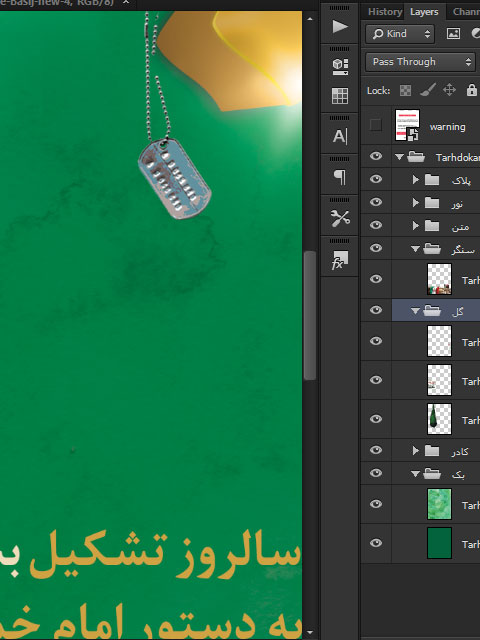Viewport: 480px width, 640px height.
Task: Collapse the بک group
Action: (415, 474)
